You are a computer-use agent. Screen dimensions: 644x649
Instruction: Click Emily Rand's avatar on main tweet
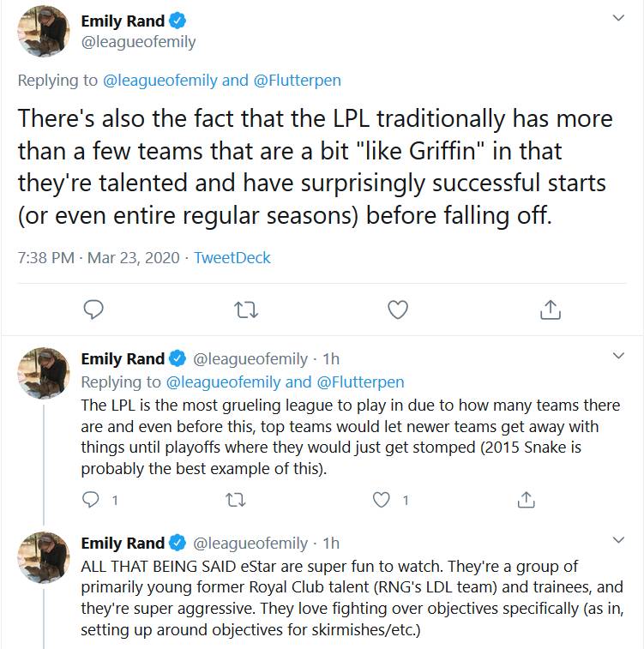43,33
